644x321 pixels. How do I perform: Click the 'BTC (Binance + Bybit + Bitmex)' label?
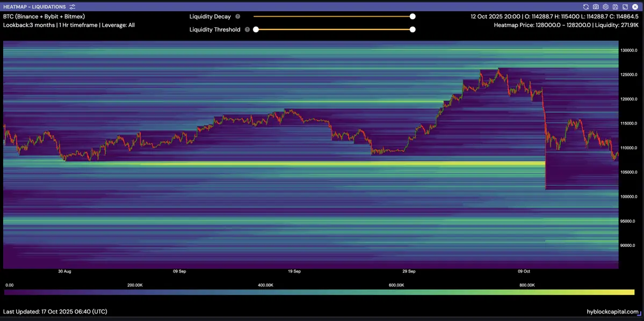[43, 17]
